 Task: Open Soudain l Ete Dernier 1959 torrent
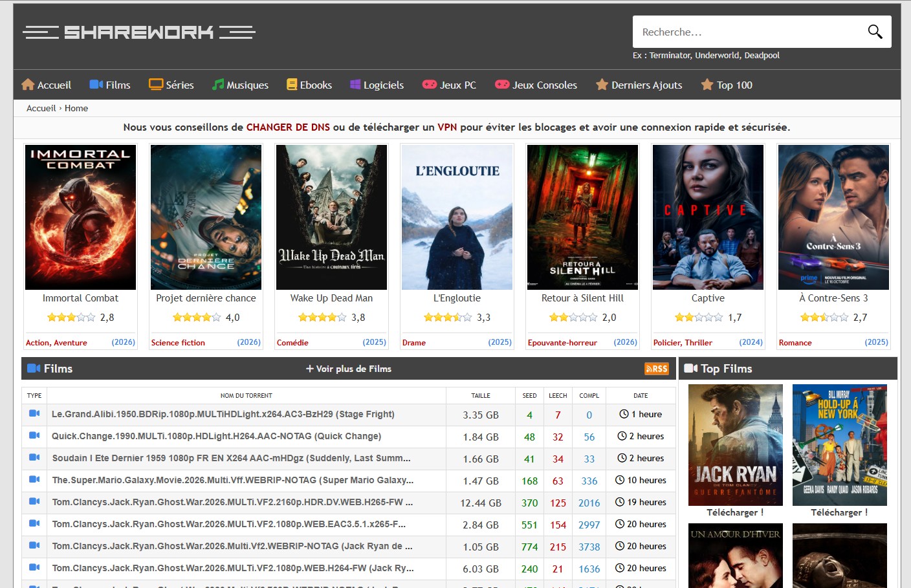231,458
